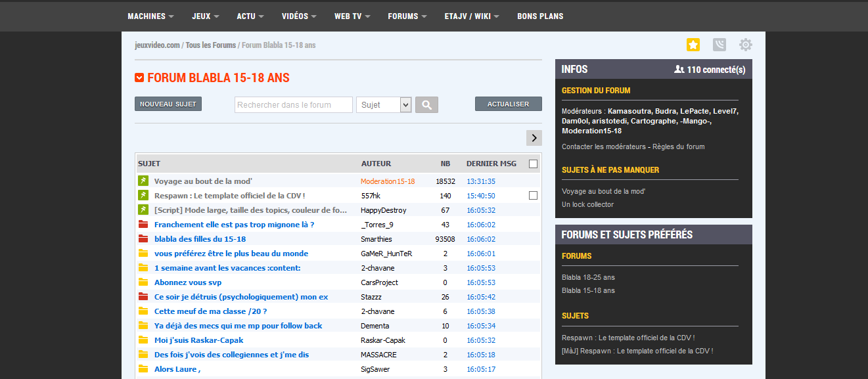868x379 pixels.
Task: Click folder icon for 1 semaine avant les vacances
Action: (143, 267)
